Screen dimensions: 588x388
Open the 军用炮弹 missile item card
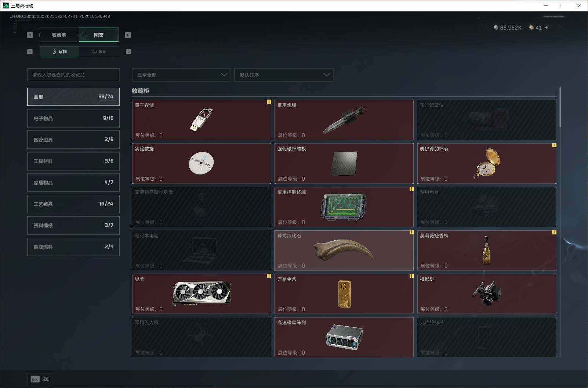344,120
